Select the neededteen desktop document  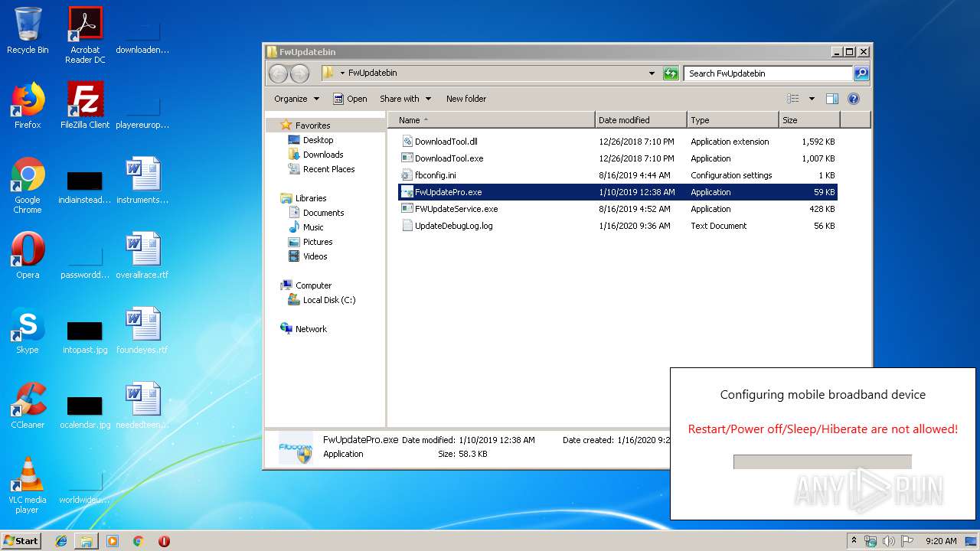tap(142, 406)
